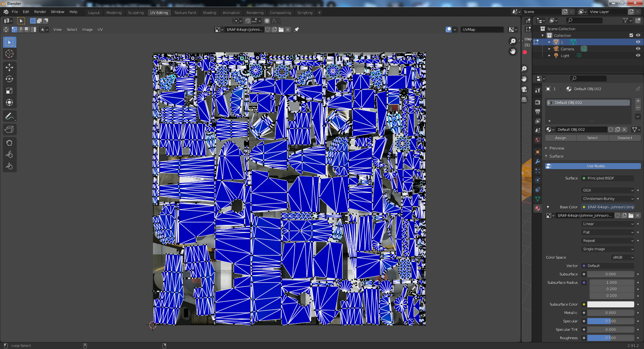Image resolution: width=644 pixels, height=349 pixels.
Task: Switch to the Shading workspace tab
Action: [x=209, y=13]
